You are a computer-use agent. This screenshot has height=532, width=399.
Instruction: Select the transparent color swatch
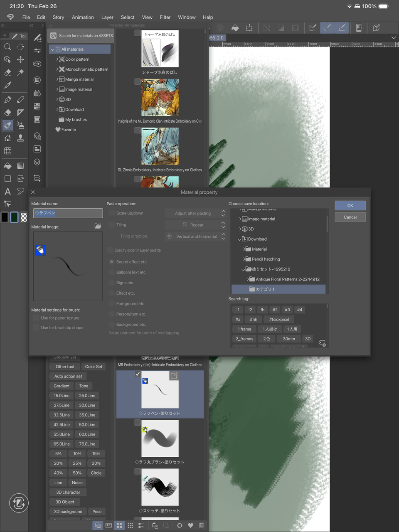tap(24, 217)
